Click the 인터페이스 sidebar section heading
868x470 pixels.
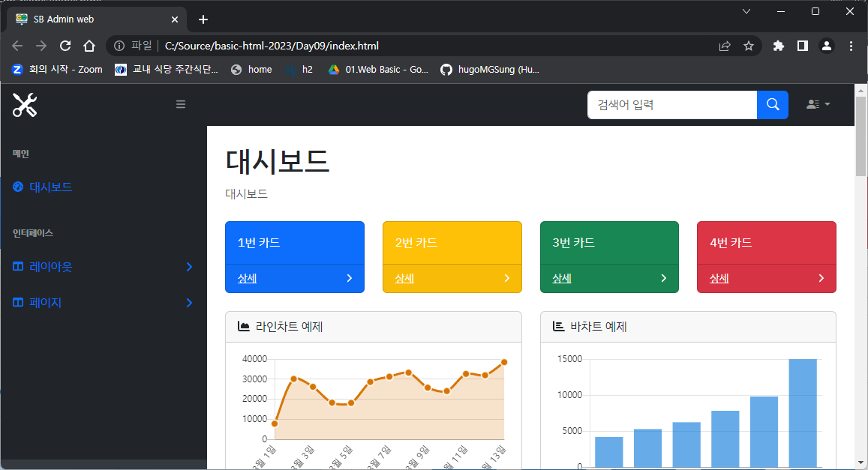point(33,233)
